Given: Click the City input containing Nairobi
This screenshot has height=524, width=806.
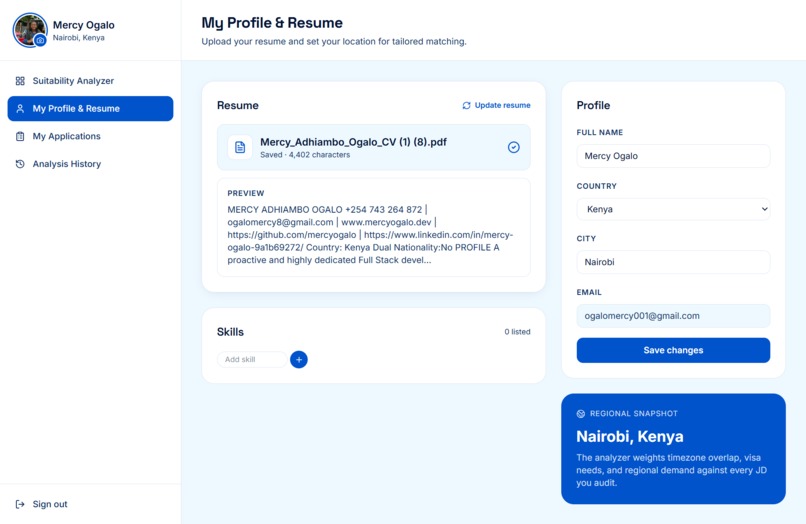Looking at the screenshot, I should tap(673, 262).
